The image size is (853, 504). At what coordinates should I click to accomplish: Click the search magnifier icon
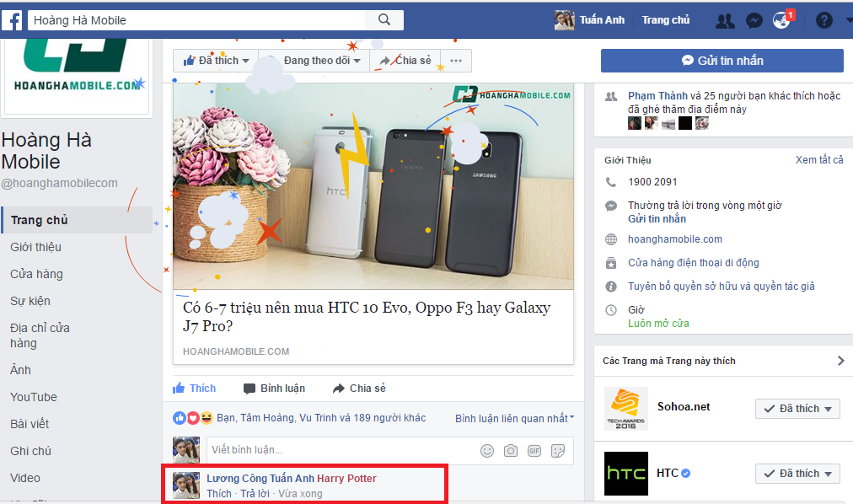384,20
